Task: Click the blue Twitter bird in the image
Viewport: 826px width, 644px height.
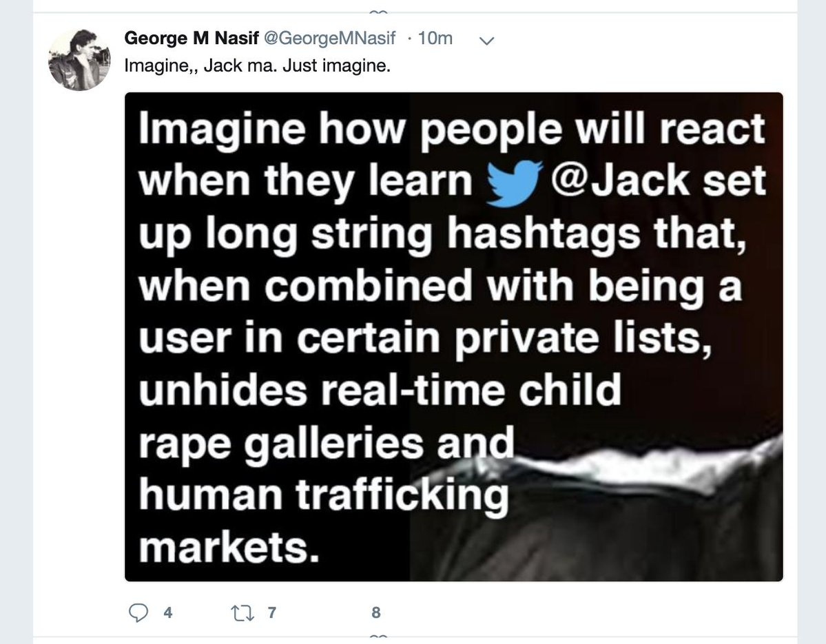Action: pyautogui.click(x=514, y=183)
